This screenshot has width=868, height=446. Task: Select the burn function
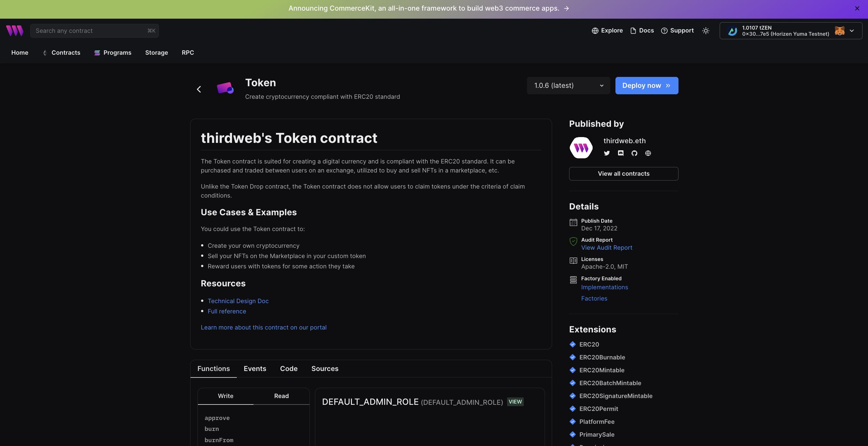tap(212, 429)
